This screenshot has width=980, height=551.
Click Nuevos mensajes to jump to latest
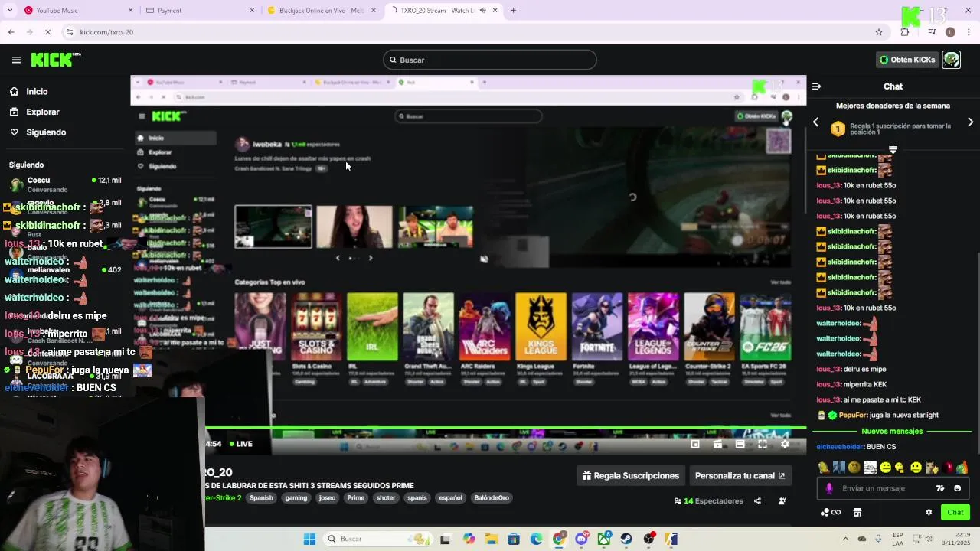[893, 431]
